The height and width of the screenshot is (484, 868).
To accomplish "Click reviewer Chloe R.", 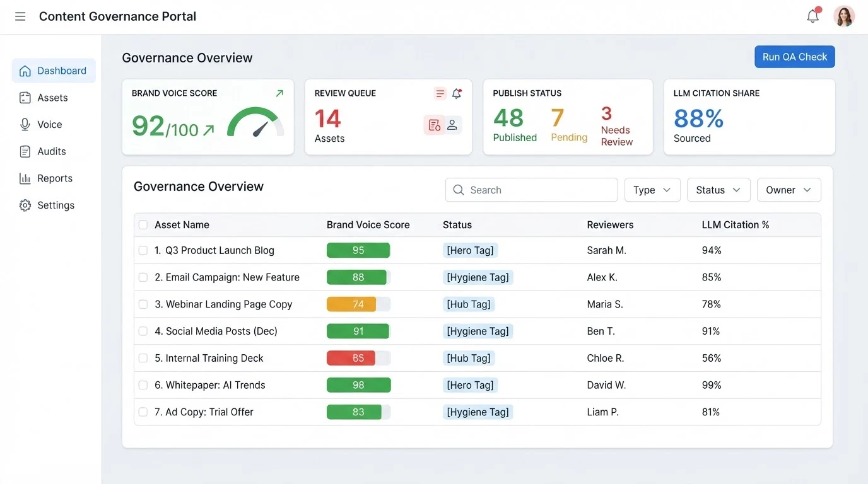I will point(605,358).
